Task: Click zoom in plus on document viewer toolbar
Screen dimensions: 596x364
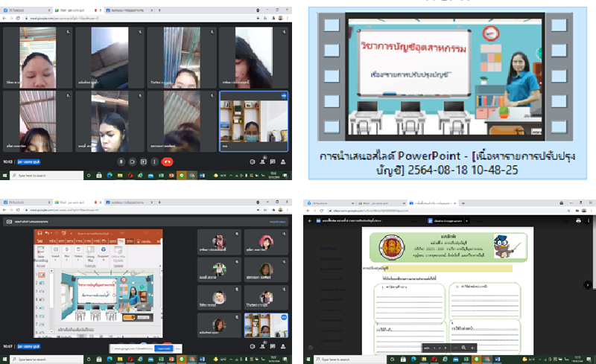Action: coord(474,348)
